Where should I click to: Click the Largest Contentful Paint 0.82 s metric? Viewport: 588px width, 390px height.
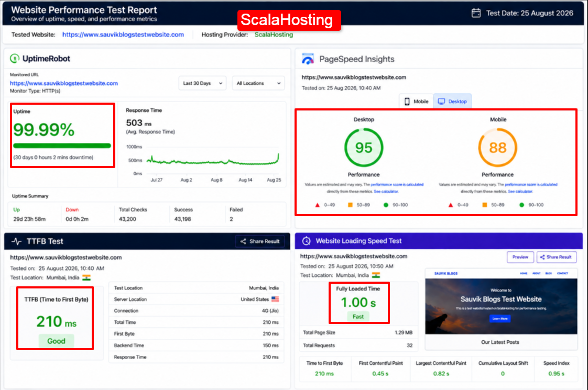[441, 369]
